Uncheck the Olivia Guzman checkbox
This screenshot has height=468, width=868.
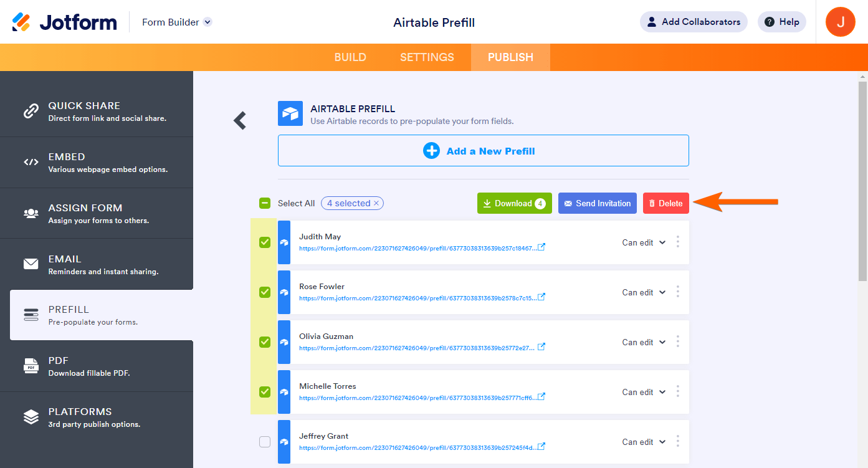pos(265,342)
